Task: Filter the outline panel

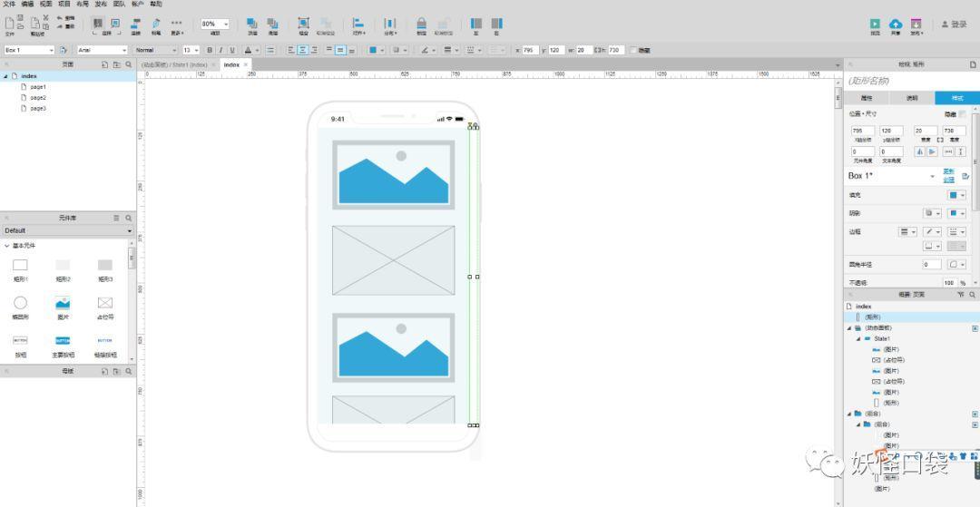Action: tap(961, 294)
